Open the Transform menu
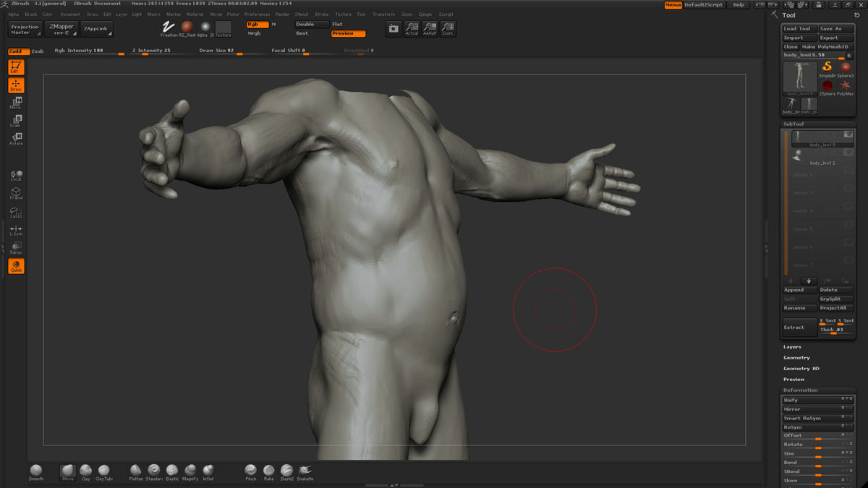Viewport: 868px width, 488px height. click(x=383, y=14)
